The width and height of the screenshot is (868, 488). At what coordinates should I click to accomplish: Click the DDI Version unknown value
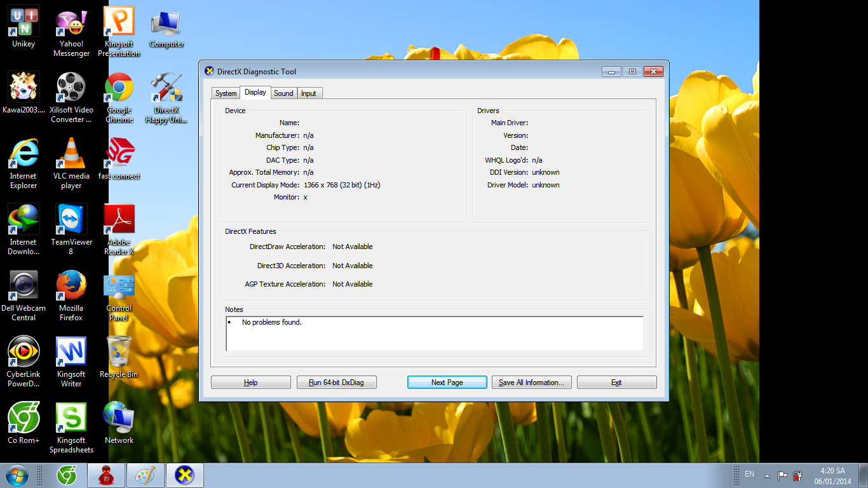tap(546, 172)
